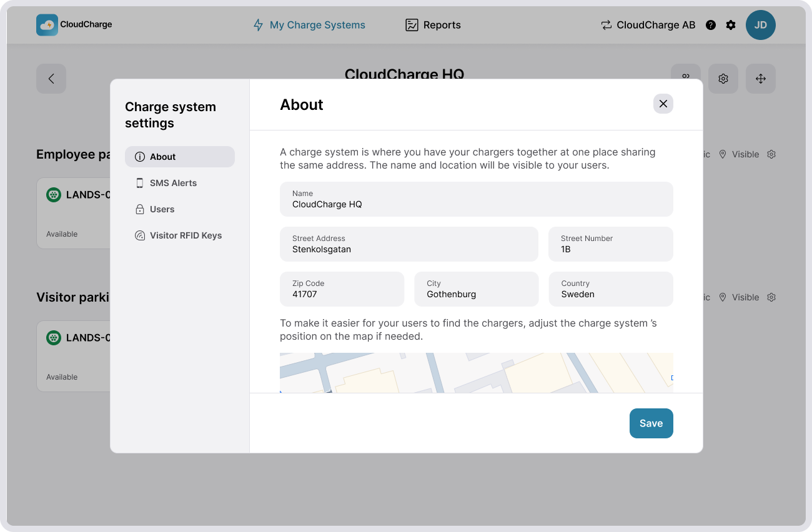Image resolution: width=812 pixels, height=532 pixels.
Task: Click the Street Address field
Action: [x=409, y=244]
